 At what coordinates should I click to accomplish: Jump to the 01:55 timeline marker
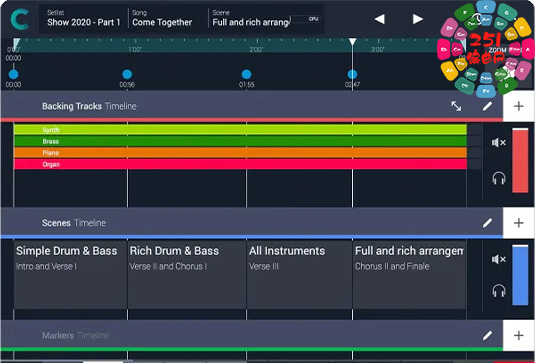(x=246, y=74)
